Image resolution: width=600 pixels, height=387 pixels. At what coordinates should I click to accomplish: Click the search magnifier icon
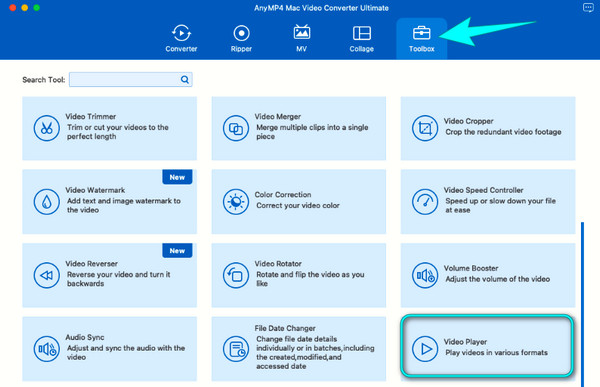185,80
